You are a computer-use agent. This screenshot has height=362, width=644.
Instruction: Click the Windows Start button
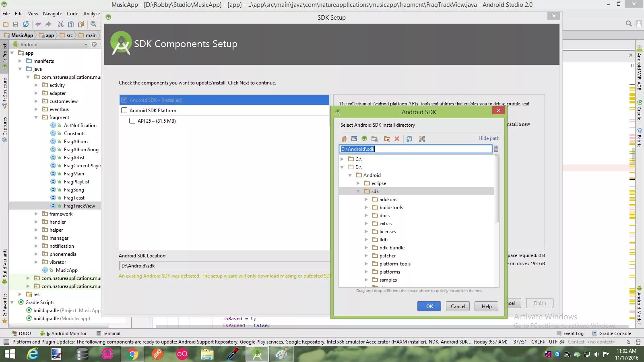coord(10,354)
